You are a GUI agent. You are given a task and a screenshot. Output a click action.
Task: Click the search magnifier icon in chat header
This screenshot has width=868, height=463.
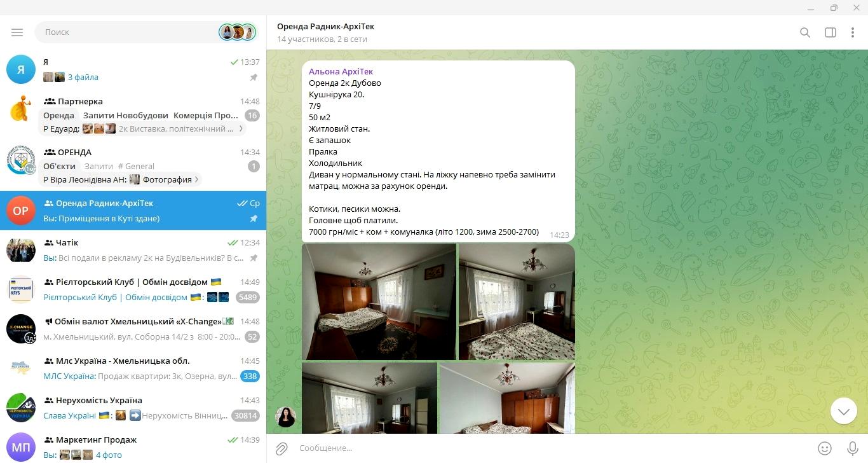805,32
